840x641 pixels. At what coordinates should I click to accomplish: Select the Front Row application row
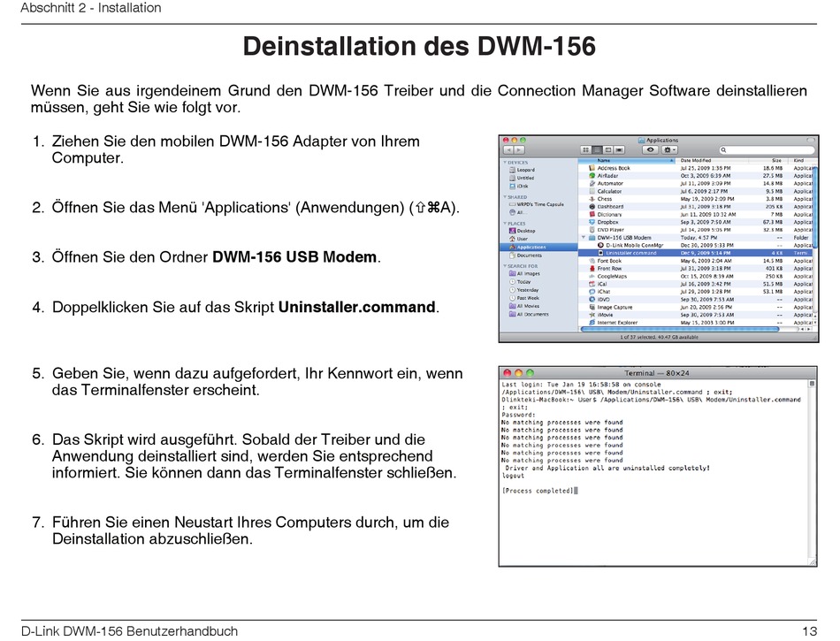[x=696, y=268]
